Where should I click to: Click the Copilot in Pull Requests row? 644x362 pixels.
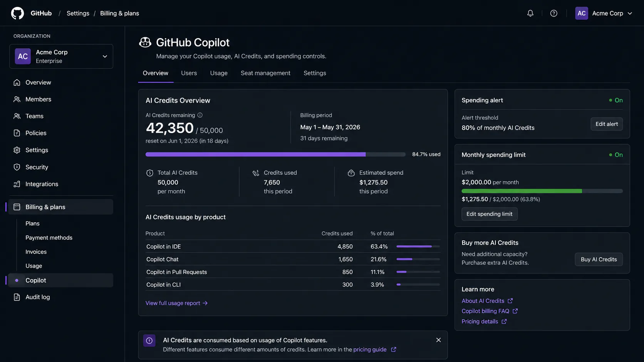293,272
